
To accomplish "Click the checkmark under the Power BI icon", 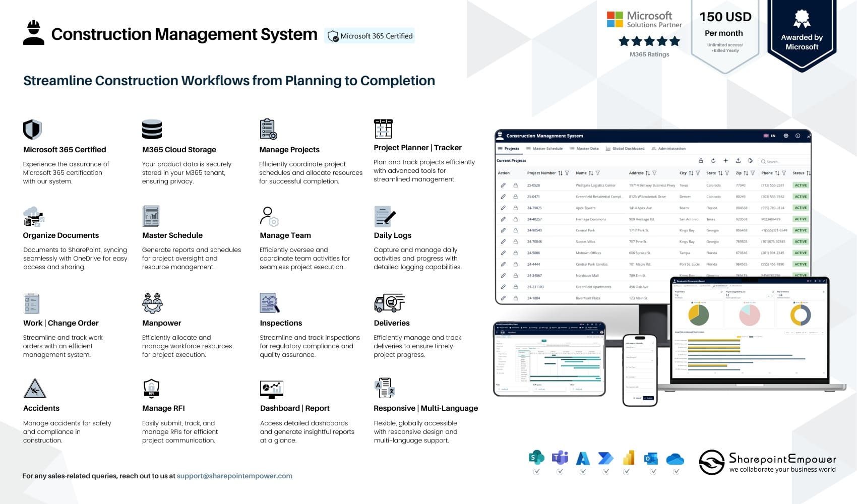I will [626, 472].
